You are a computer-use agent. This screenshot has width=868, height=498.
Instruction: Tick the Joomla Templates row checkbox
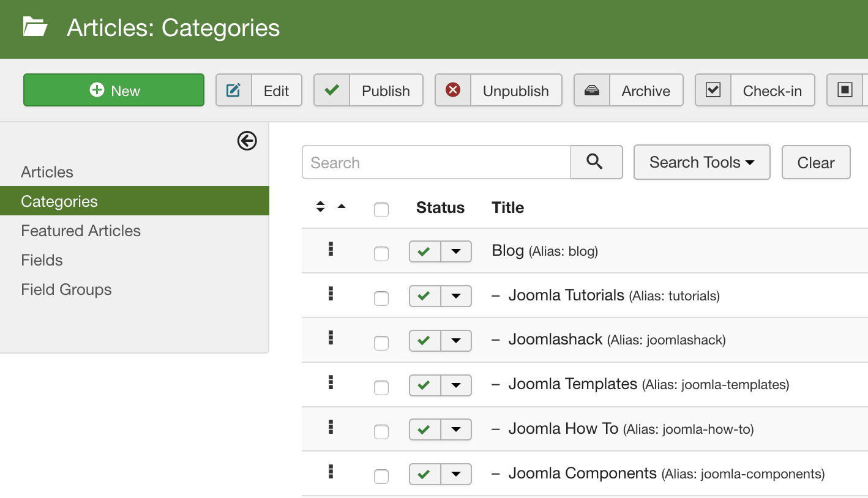pos(381,388)
